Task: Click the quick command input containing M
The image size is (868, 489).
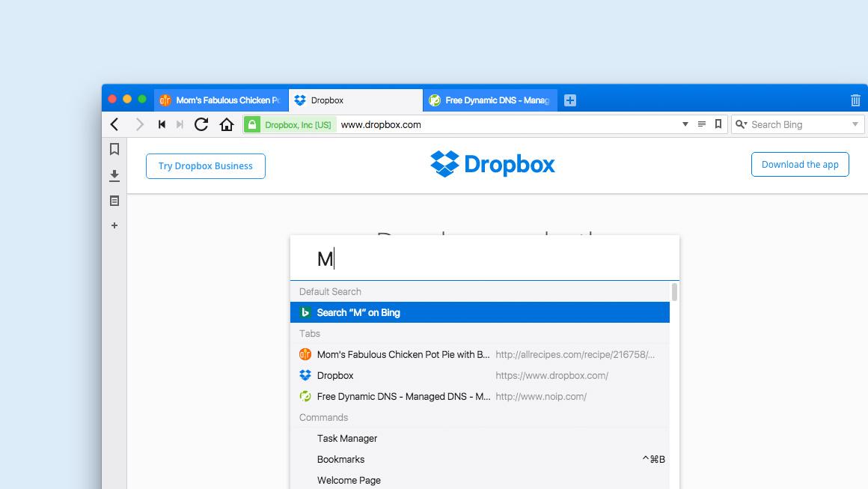Action: tap(485, 258)
